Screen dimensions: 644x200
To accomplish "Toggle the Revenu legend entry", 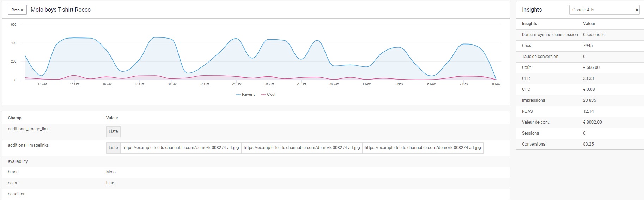I will (x=246, y=95).
